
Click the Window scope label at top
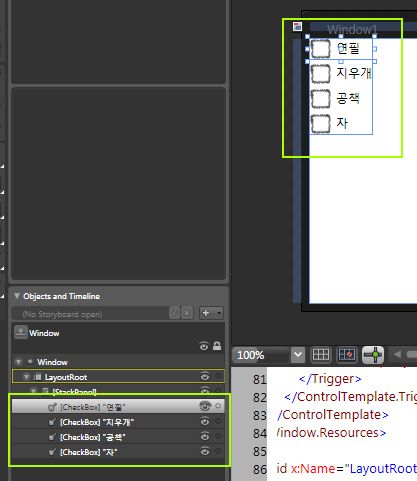click(x=44, y=333)
